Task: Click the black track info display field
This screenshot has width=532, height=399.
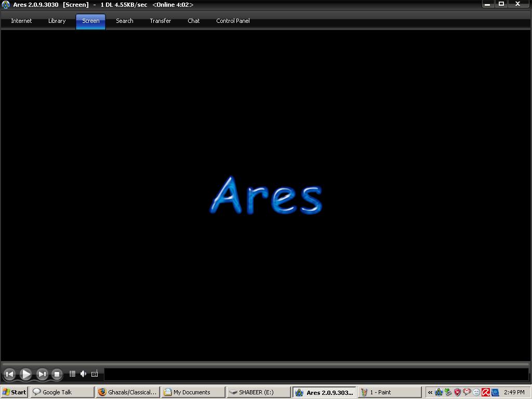Action: click(316, 374)
